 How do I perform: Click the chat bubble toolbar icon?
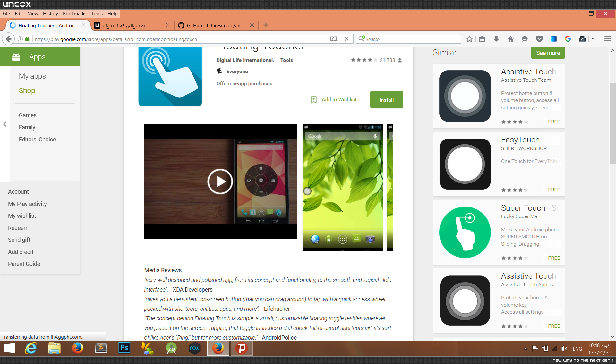click(525, 39)
